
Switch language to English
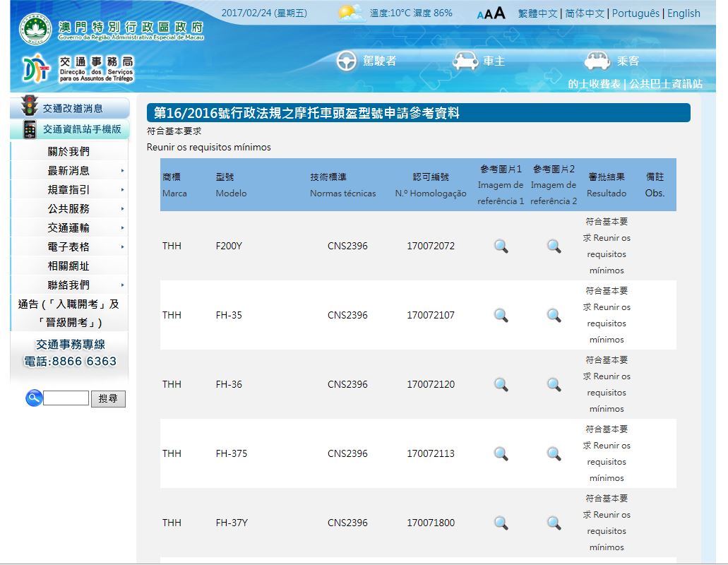(684, 13)
